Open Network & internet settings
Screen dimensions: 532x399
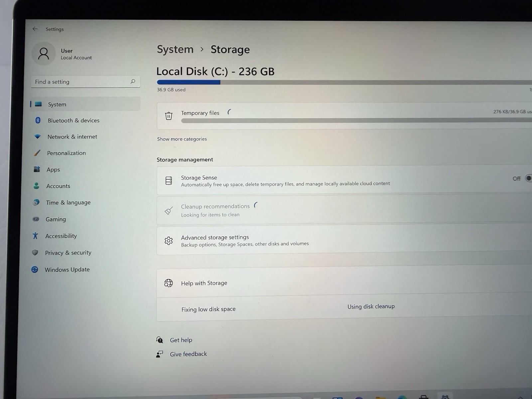(x=72, y=137)
